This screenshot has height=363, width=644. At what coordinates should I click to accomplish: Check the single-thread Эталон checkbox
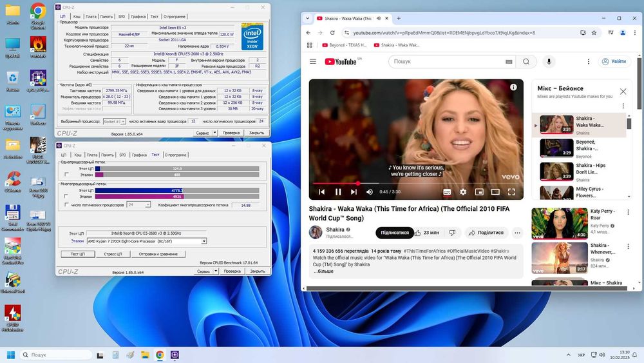[x=66, y=175]
